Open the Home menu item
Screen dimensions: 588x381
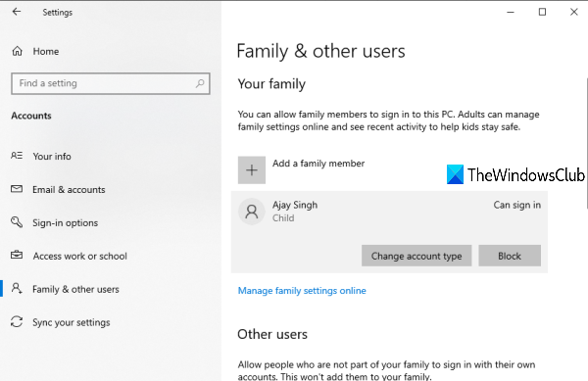pos(46,51)
